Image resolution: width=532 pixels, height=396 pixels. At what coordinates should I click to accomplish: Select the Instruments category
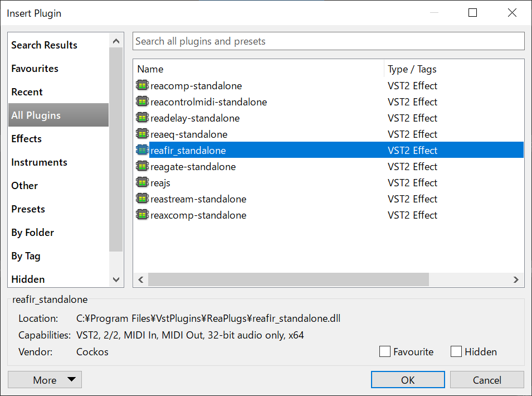[39, 162]
